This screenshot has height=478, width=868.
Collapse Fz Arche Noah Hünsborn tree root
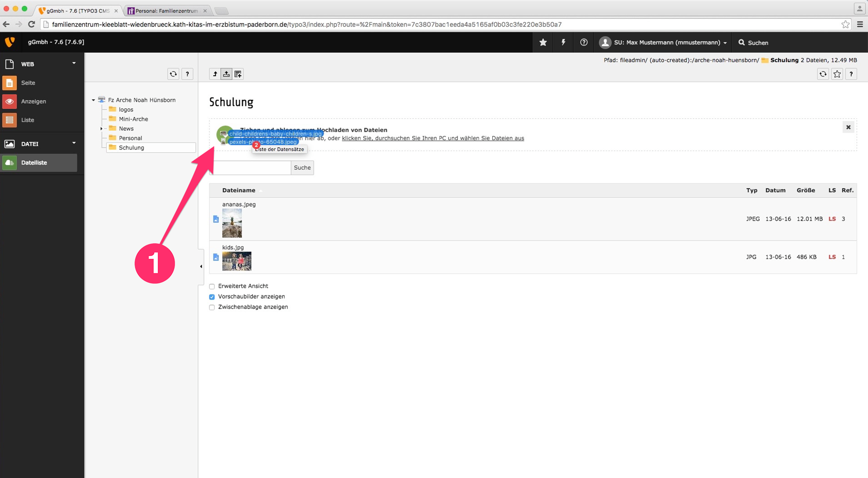93,100
